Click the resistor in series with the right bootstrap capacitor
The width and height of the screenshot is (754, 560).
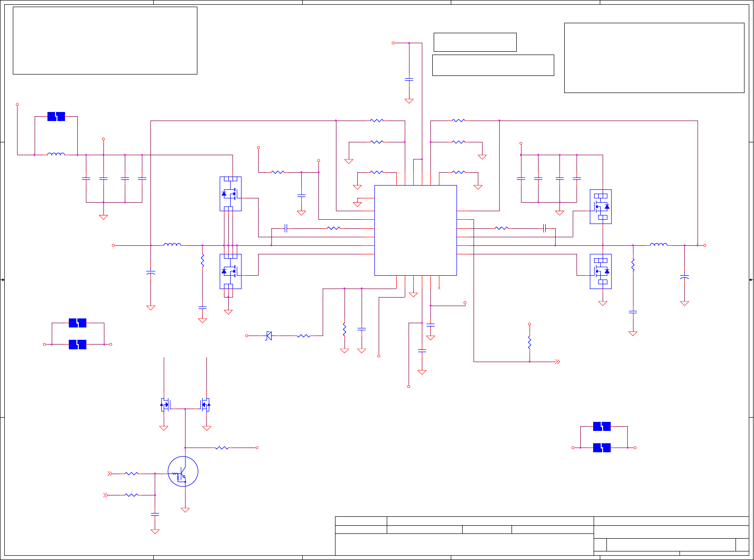click(x=502, y=228)
